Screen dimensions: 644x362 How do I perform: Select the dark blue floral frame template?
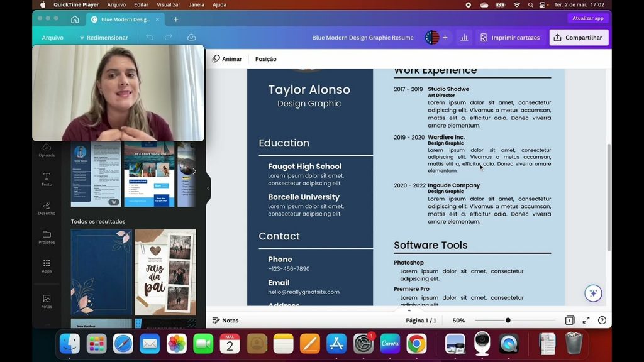pyautogui.click(x=101, y=272)
